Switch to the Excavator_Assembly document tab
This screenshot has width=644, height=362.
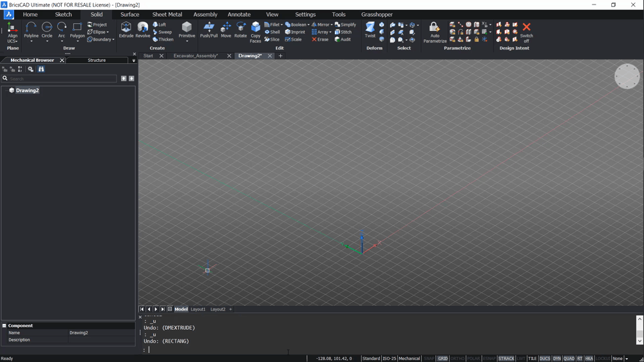[x=196, y=56]
